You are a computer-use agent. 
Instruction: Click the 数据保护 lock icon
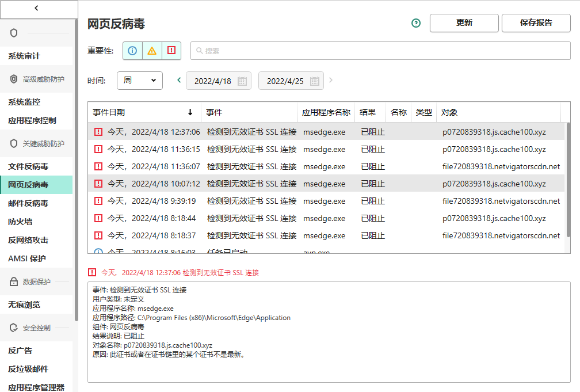point(14,281)
